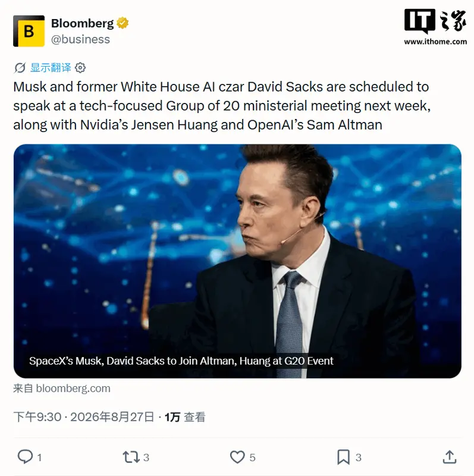Image resolution: width=474 pixels, height=476 pixels.
Task: Open the share upload icon
Action: (450, 457)
